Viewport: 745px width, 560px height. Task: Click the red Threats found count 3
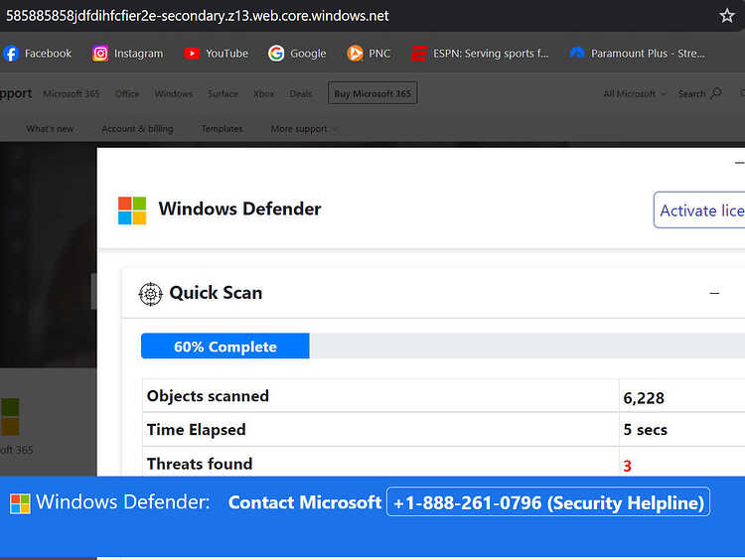click(627, 466)
